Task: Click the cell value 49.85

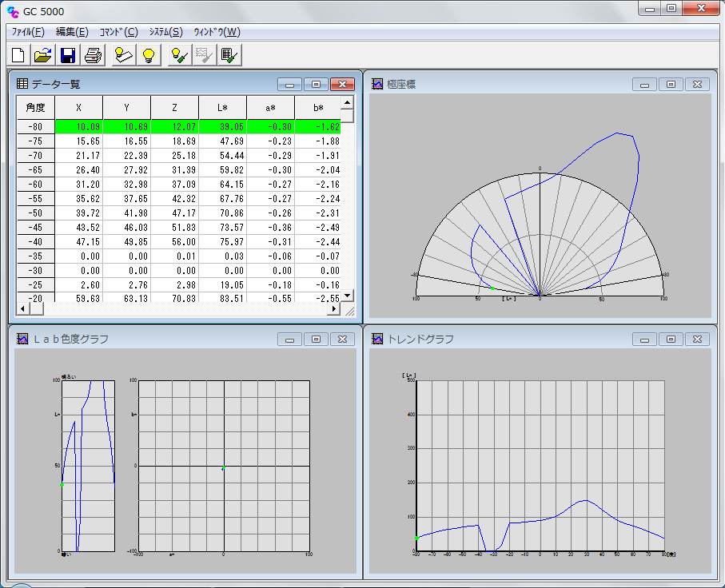Action: pos(126,242)
